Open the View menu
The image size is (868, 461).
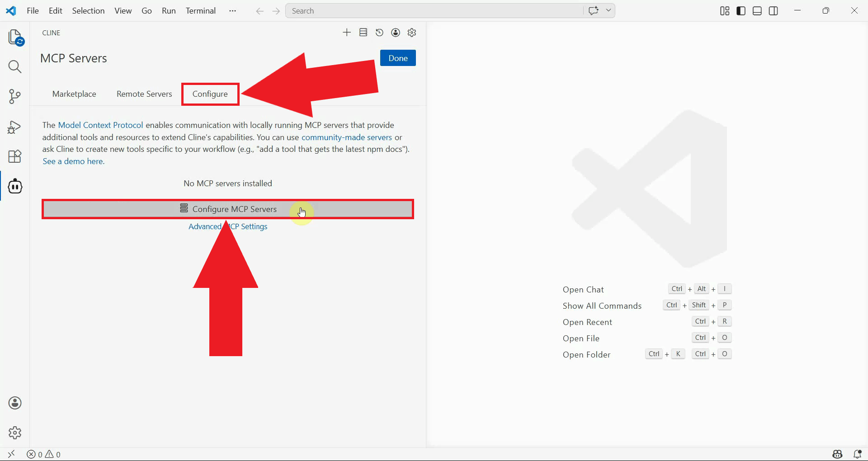[x=123, y=11]
